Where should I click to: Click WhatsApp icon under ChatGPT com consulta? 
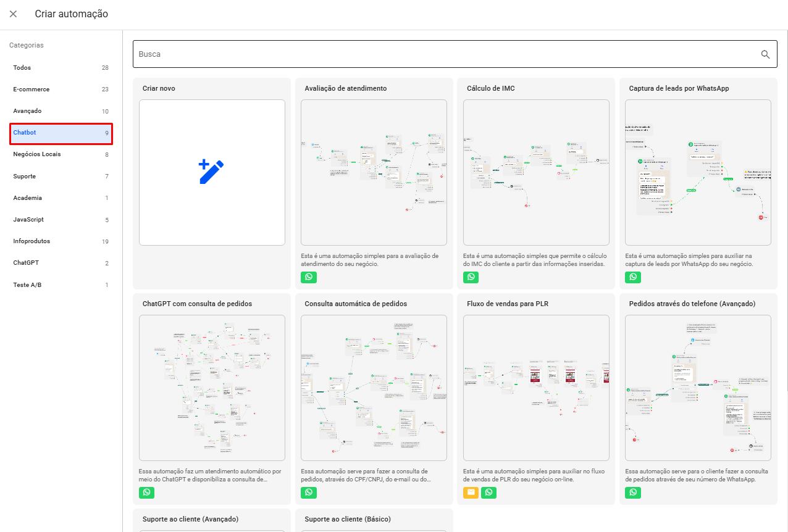(146, 493)
